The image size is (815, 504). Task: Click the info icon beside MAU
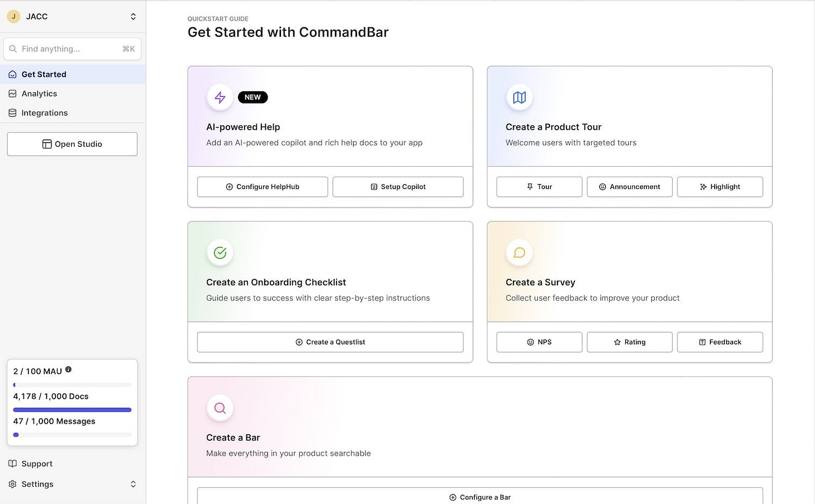(x=68, y=370)
